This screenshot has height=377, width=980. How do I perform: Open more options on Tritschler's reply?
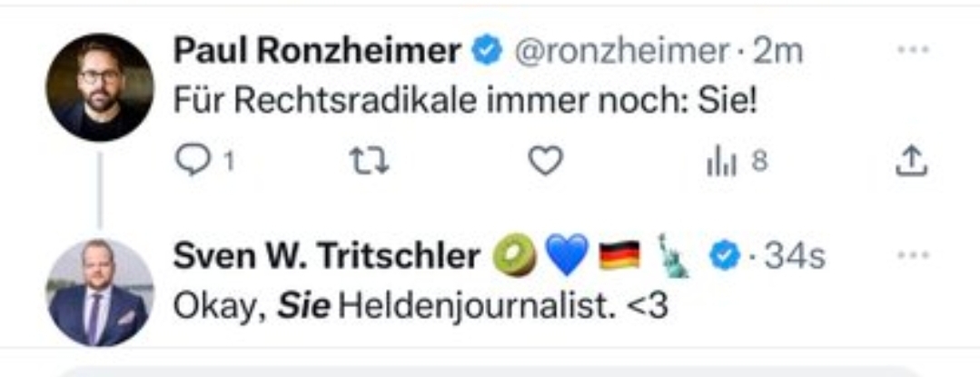pyautogui.click(x=912, y=256)
